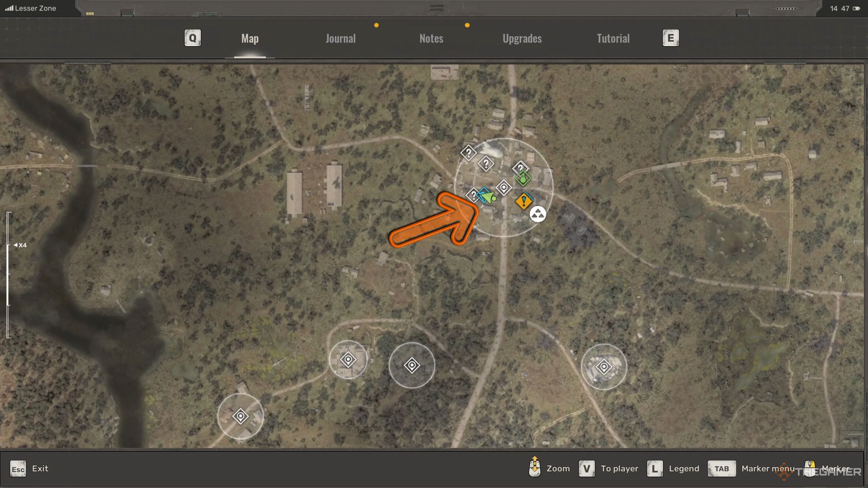Click the Notes tab label
The width and height of the screenshot is (868, 488).
tap(432, 38)
